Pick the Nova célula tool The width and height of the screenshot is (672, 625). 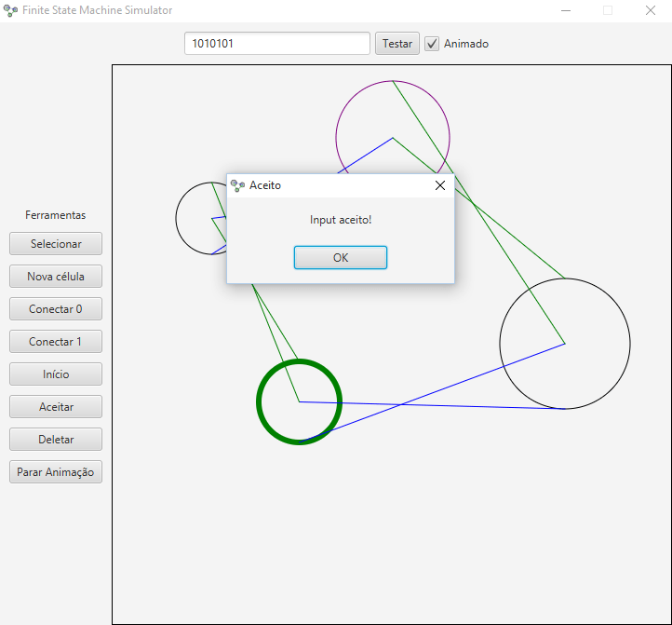tap(56, 277)
